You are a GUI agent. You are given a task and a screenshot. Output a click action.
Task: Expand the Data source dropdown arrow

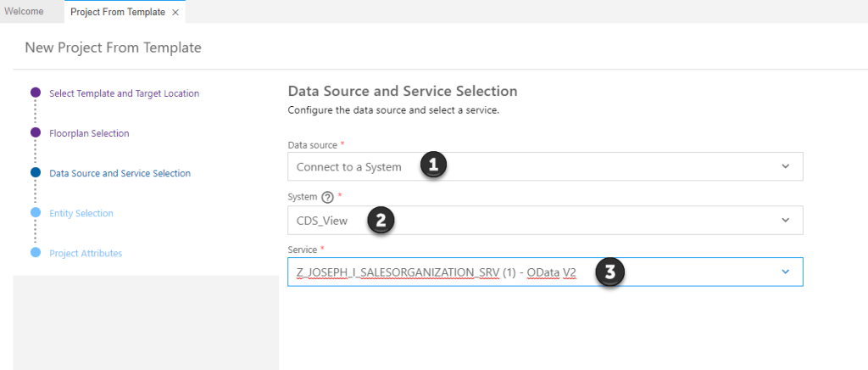(x=785, y=166)
